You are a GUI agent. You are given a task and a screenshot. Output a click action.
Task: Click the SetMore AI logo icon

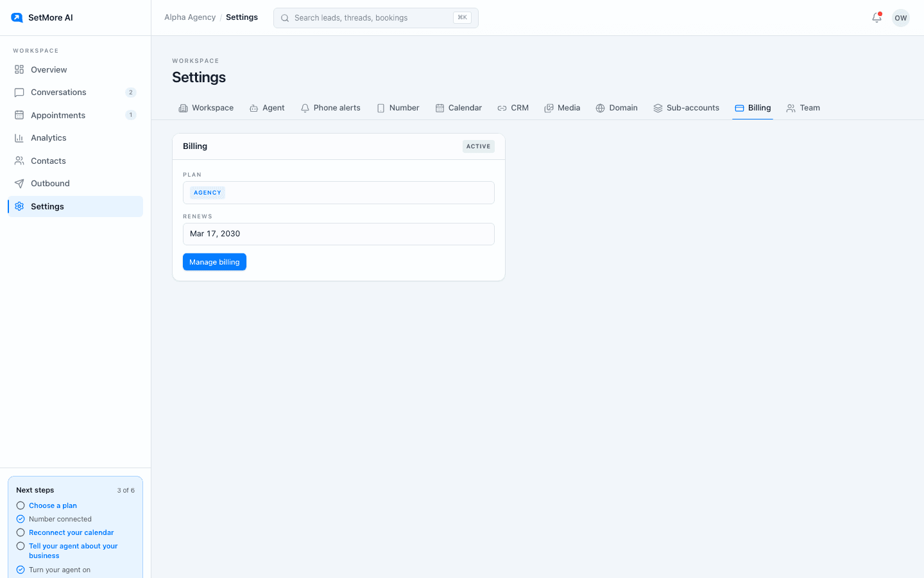[x=17, y=17]
